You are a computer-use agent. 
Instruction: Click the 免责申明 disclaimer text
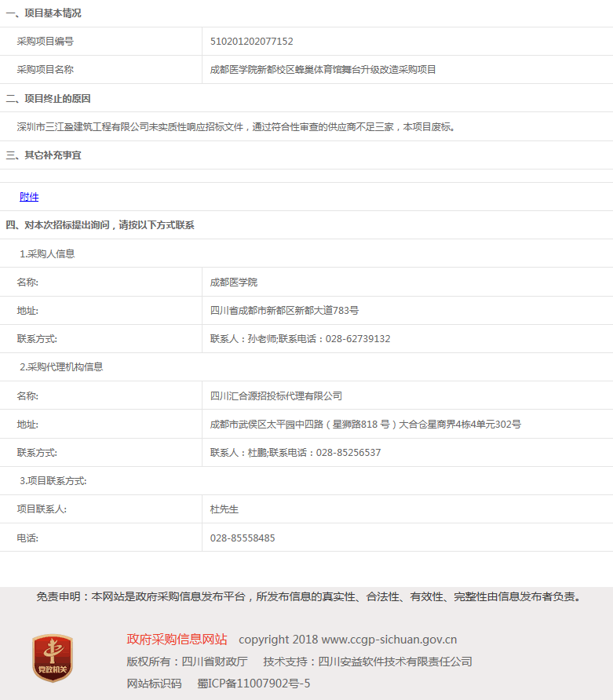pyautogui.click(x=309, y=597)
